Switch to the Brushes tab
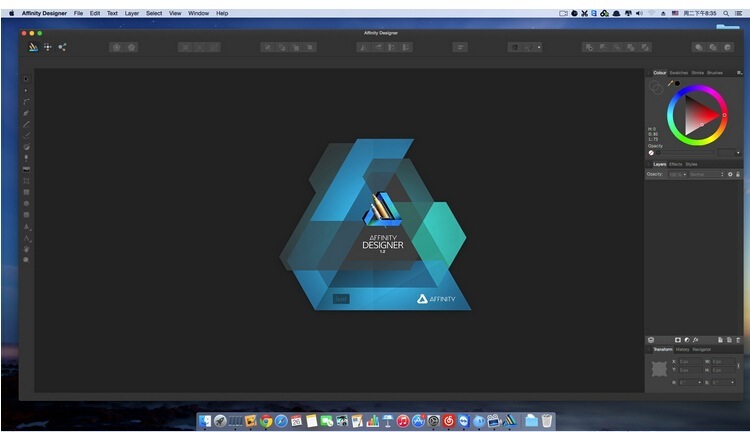The width and height of the screenshot is (750, 432). tap(715, 73)
